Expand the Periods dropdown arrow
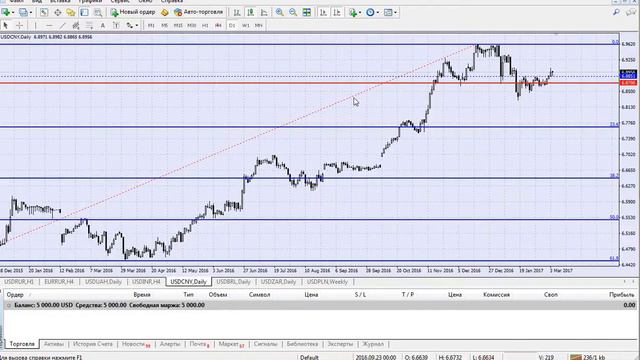 pos(378,13)
